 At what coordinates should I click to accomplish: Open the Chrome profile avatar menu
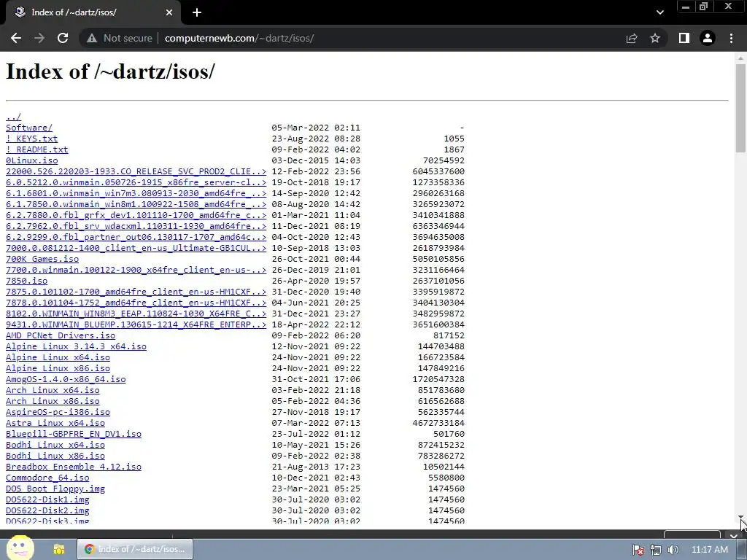[x=708, y=38]
